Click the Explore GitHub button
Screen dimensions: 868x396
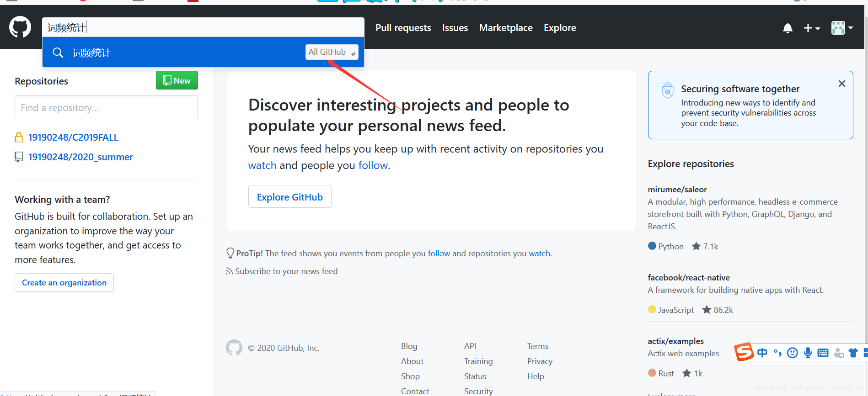[x=290, y=197]
